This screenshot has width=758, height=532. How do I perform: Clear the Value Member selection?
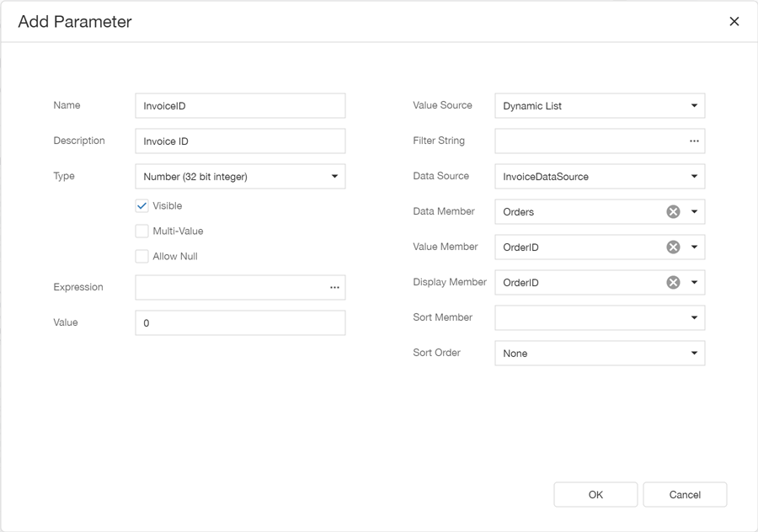673,247
